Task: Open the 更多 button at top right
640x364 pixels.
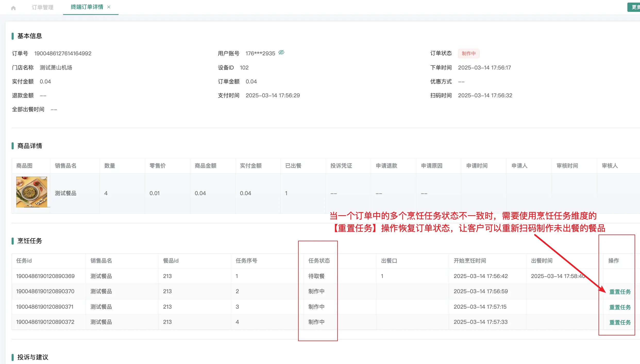Action: (634, 7)
